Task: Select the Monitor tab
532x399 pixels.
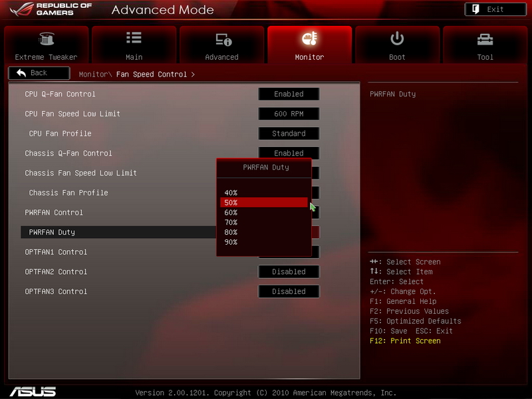Action: (309, 45)
